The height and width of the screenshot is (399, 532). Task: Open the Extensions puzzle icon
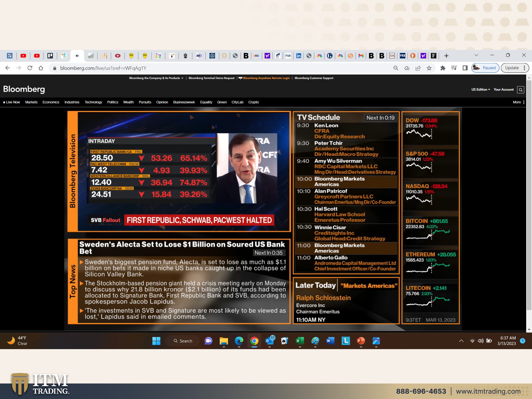443,68
